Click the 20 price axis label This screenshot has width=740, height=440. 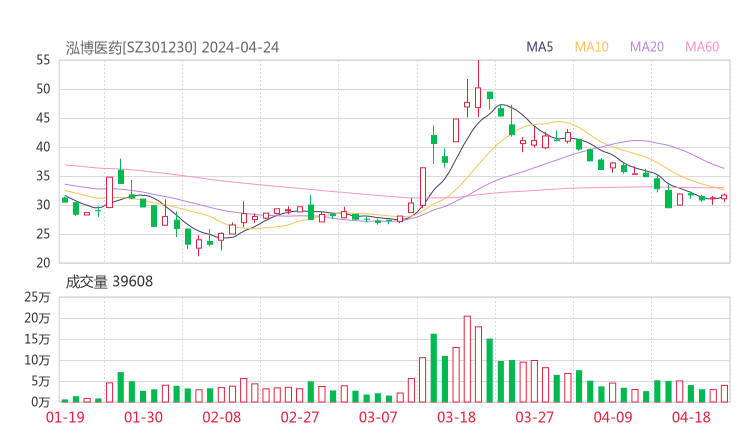(43, 263)
